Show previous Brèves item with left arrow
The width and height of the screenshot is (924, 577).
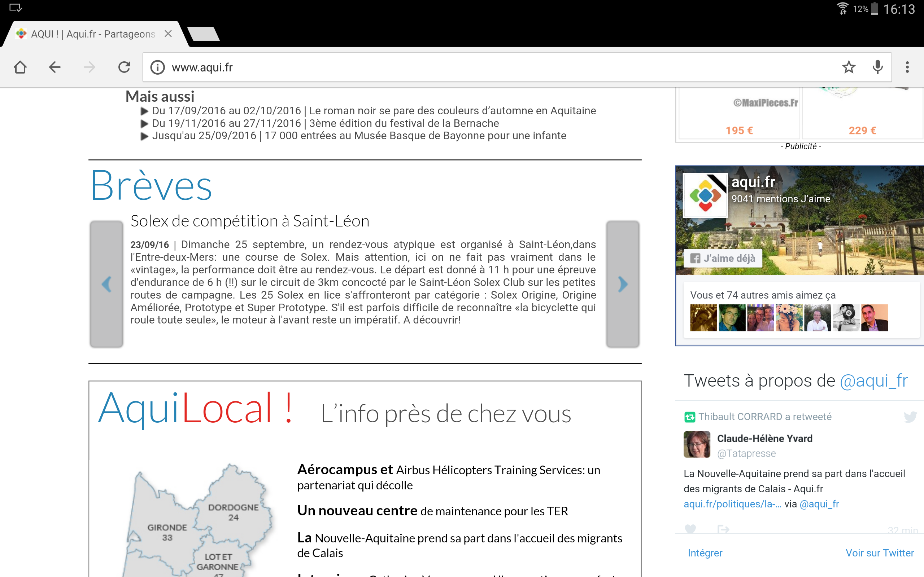coord(106,284)
